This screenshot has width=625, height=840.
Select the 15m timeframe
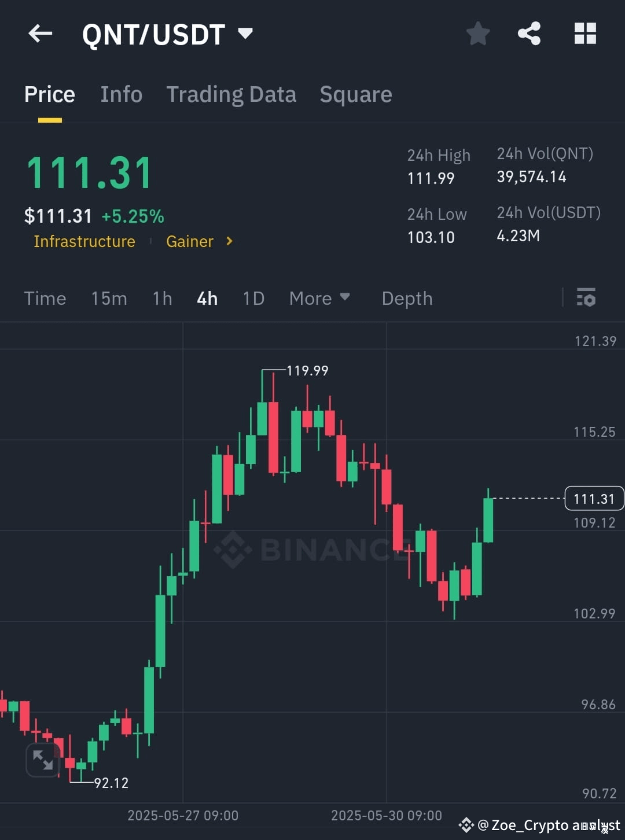point(109,298)
